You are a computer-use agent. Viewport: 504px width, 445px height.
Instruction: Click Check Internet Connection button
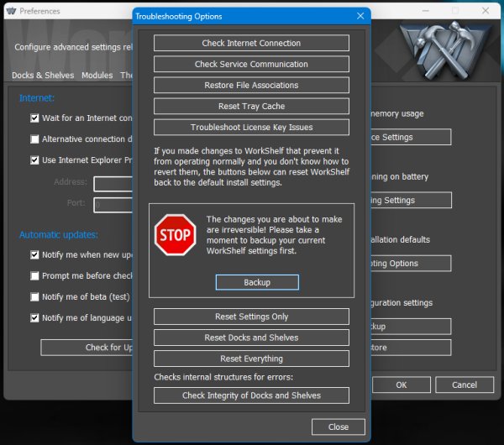pos(251,43)
